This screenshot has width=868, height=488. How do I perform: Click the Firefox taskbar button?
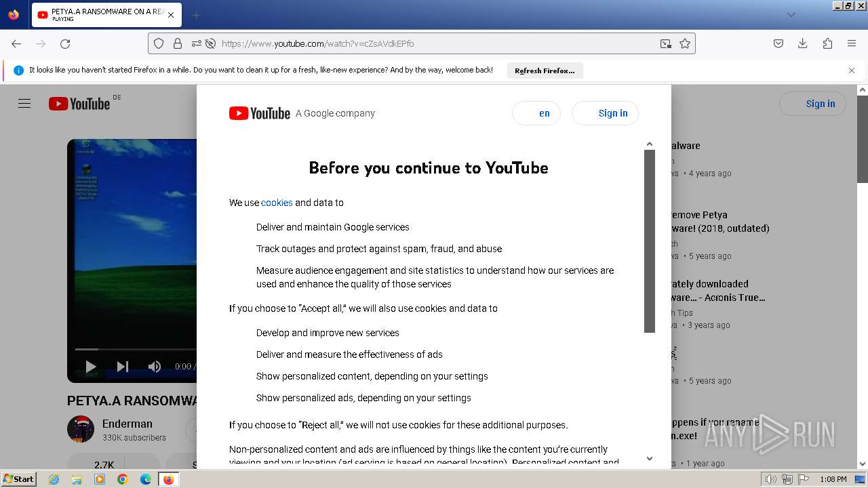coord(169,479)
